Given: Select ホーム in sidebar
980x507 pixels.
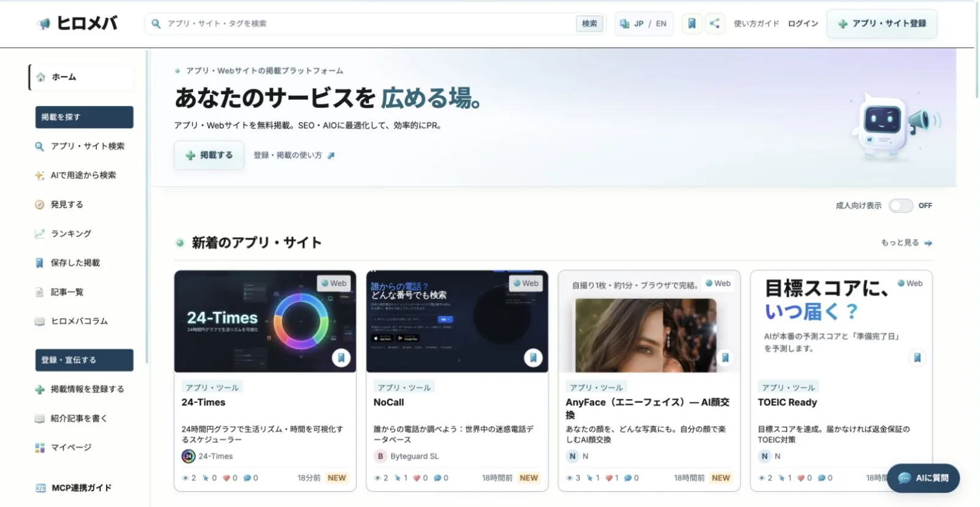Looking at the screenshot, I should [81, 77].
